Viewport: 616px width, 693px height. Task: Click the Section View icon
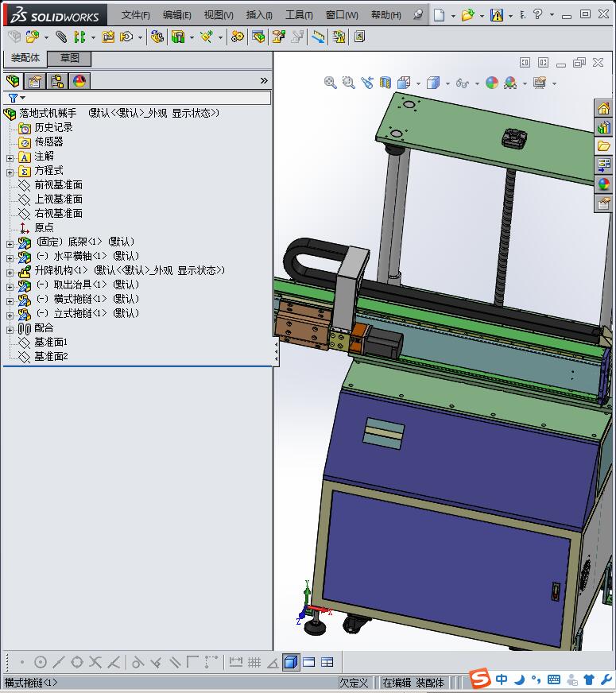385,83
